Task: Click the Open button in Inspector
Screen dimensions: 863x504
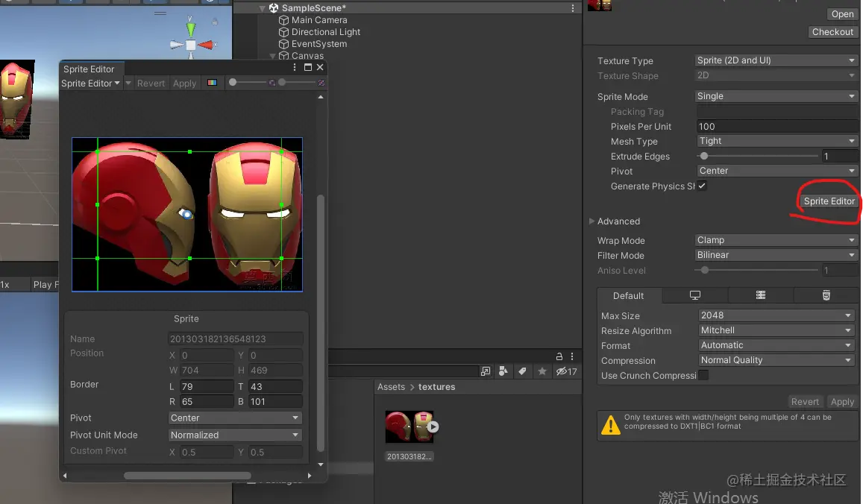Action: 842,14
